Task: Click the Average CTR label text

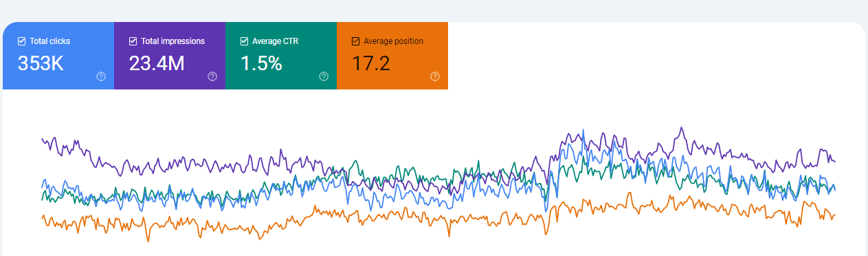Action: [275, 41]
